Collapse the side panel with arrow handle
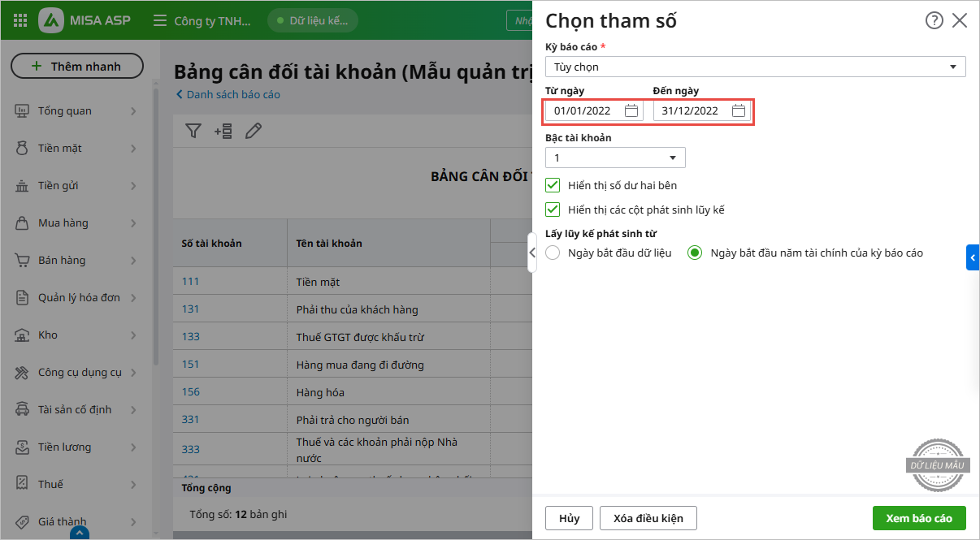 [x=532, y=253]
